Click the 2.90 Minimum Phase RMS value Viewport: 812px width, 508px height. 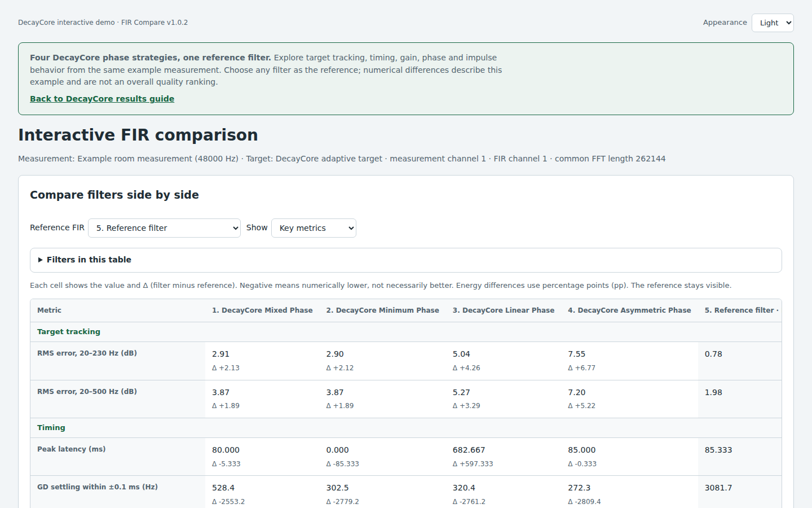coord(335,354)
